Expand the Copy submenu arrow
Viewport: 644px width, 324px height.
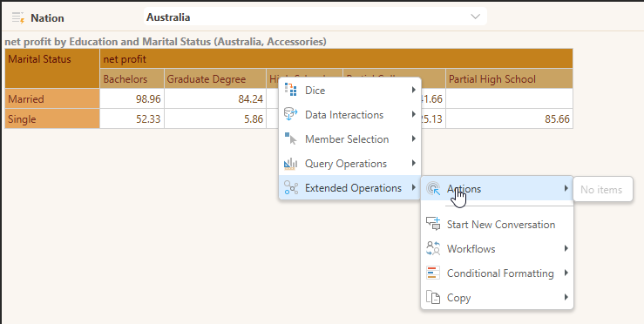coord(566,297)
